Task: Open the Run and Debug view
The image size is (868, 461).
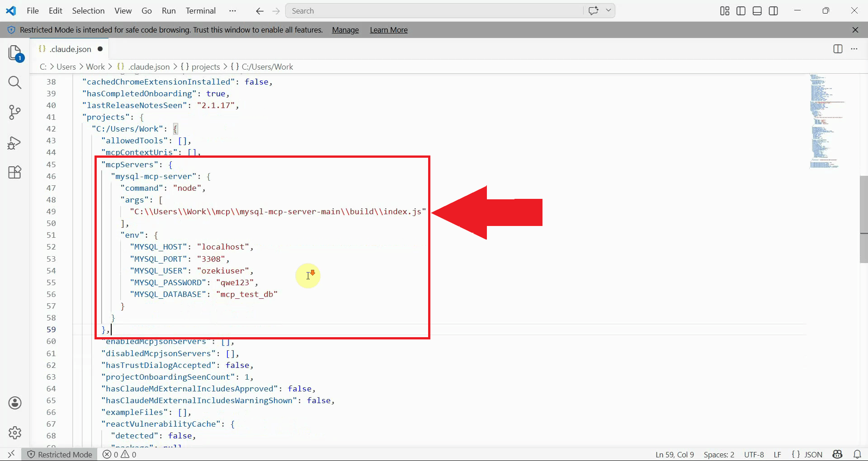Action: [15, 143]
